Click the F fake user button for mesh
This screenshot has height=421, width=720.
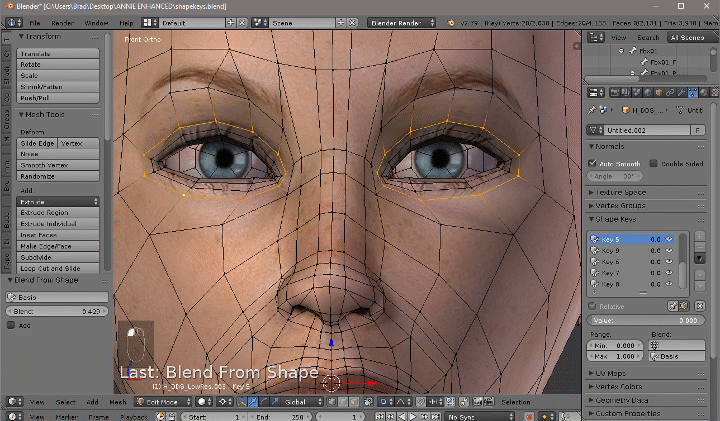click(x=697, y=130)
